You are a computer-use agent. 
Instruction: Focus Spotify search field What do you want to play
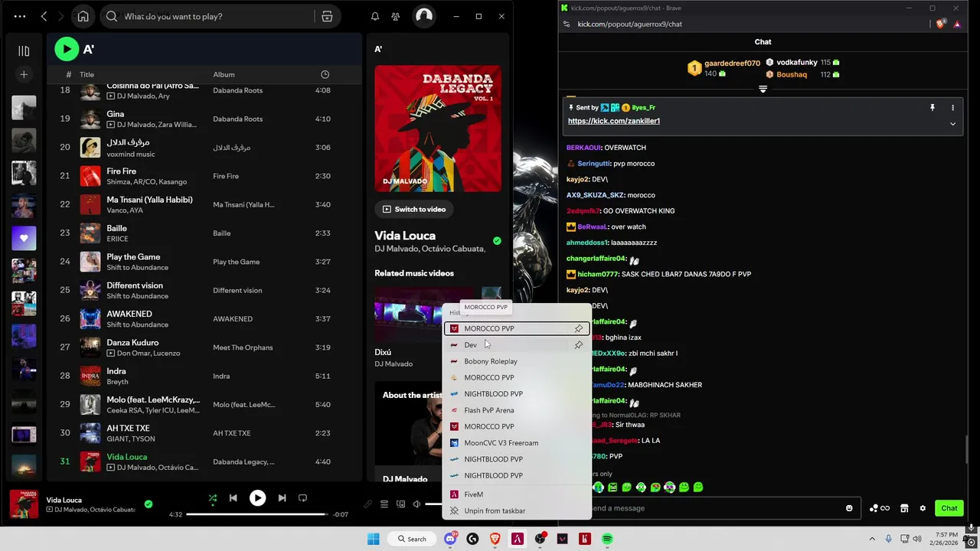coord(217,16)
